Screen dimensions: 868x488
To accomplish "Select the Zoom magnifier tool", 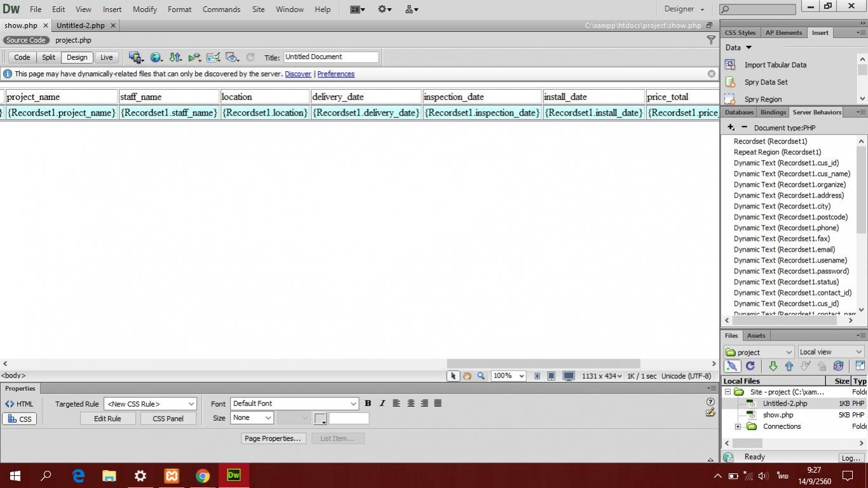I will [x=481, y=376].
